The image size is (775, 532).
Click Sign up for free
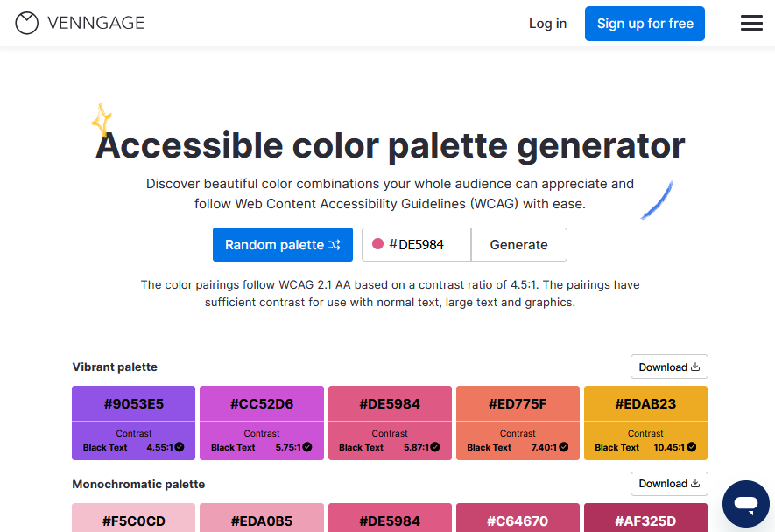(645, 24)
